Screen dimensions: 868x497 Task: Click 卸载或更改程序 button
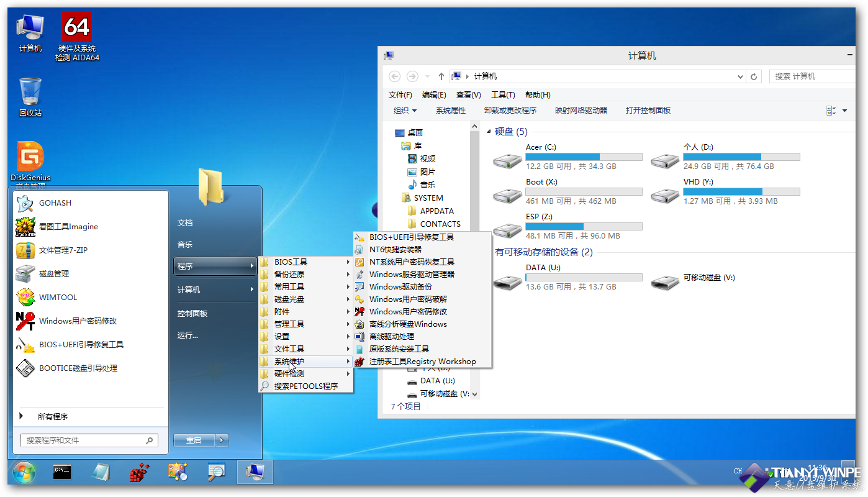pyautogui.click(x=510, y=110)
